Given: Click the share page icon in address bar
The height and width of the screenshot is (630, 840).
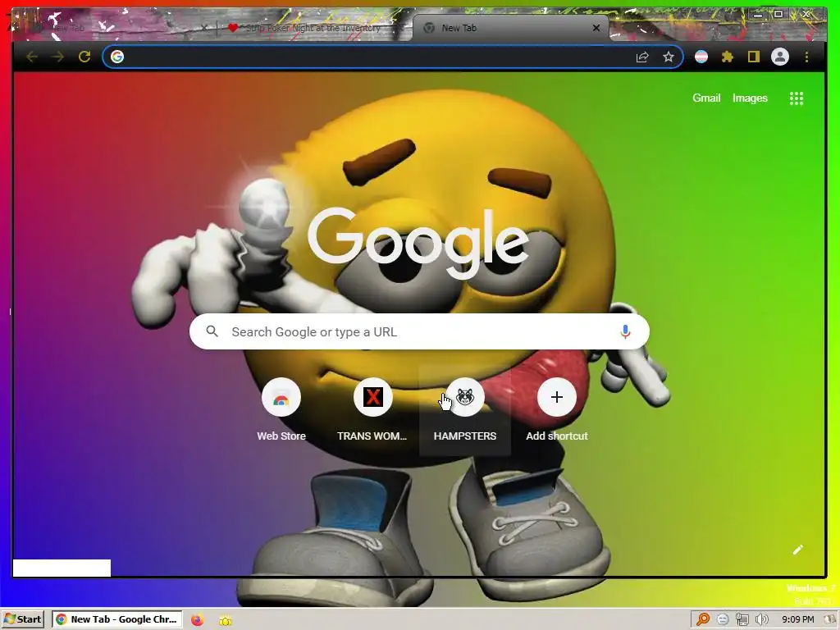Looking at the screenshot, I should click(x=641, y=57).
